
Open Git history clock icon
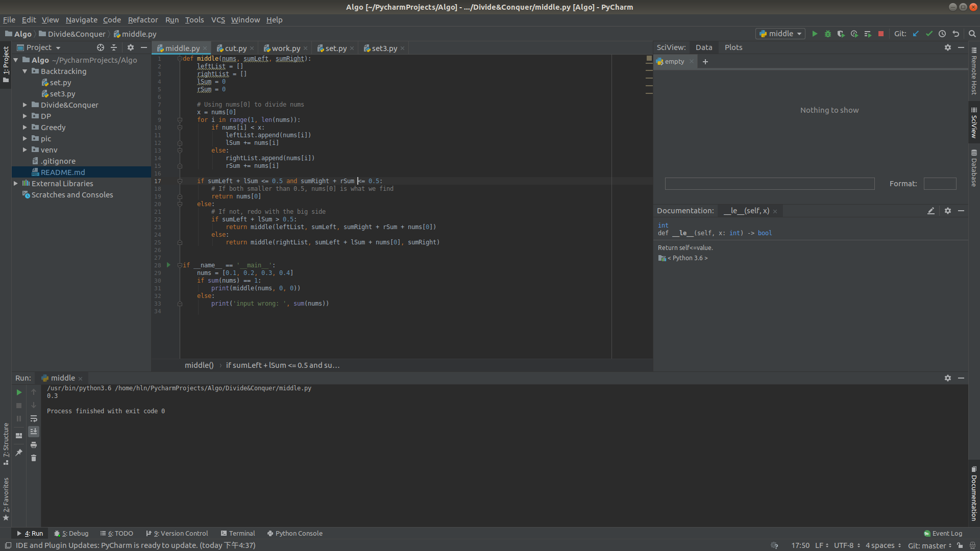[x=942, y=34]
